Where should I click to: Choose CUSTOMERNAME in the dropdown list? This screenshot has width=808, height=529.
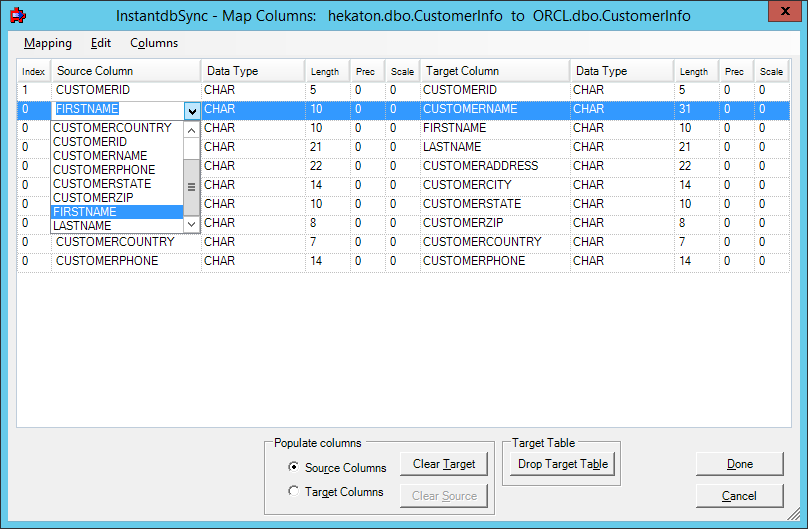click(117, 156)
